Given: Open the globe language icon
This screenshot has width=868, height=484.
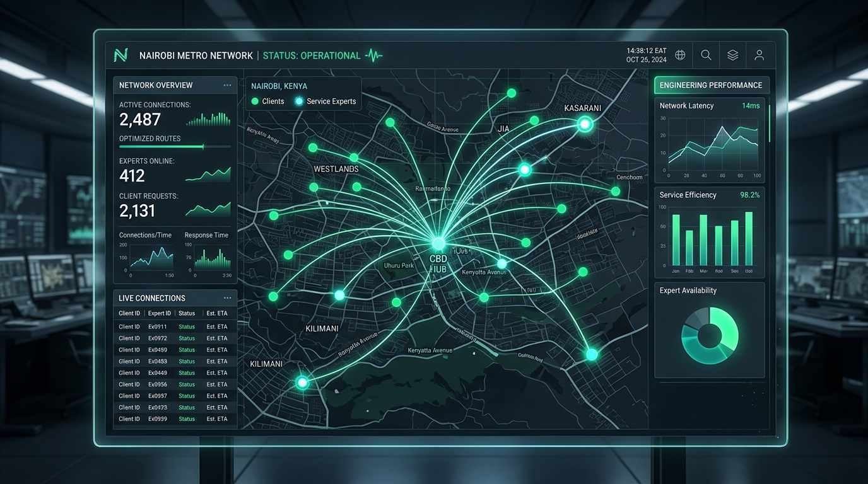Looking at the screenshot, I should point(680,55).
